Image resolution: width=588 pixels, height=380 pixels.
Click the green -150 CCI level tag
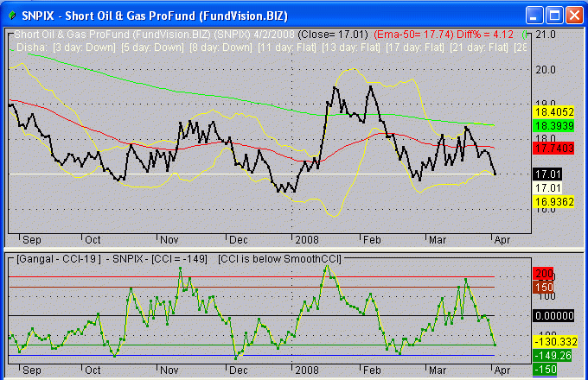pyautogui.click(x=545, y=370)
